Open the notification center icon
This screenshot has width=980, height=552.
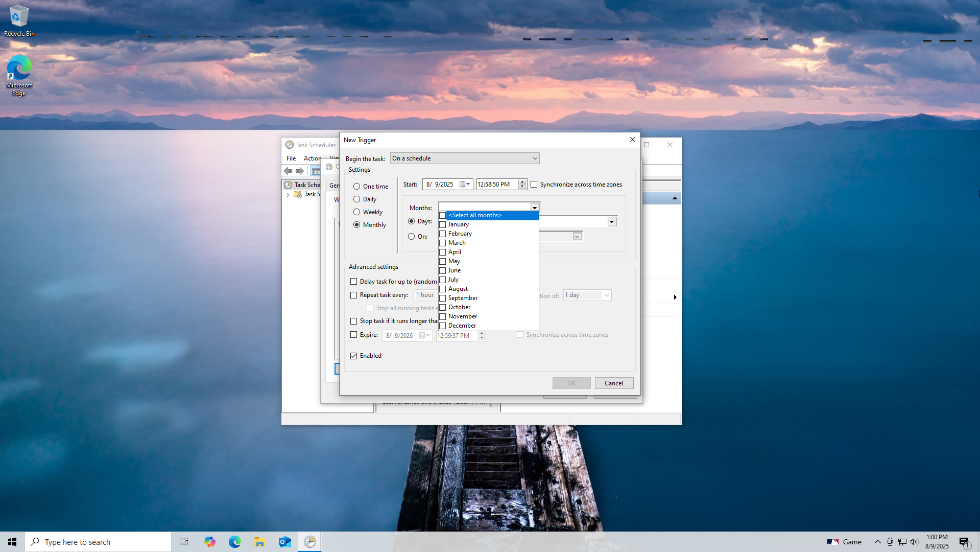(964, 542)
